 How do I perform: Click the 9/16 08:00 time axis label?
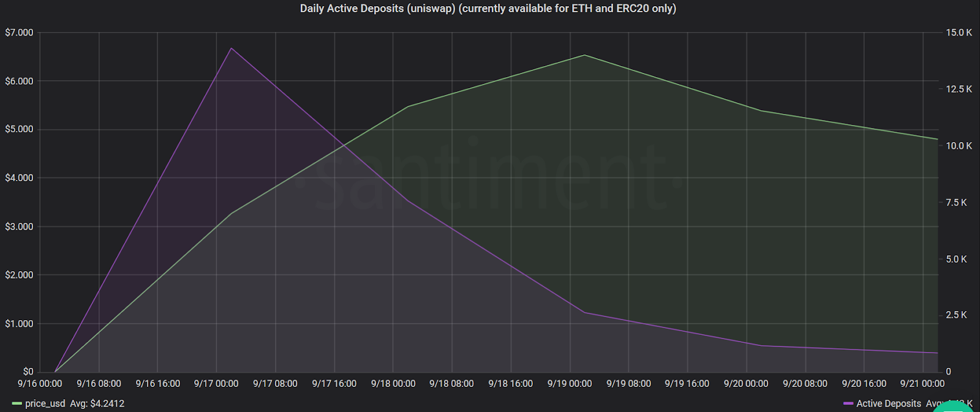click(x=99, y=384)
